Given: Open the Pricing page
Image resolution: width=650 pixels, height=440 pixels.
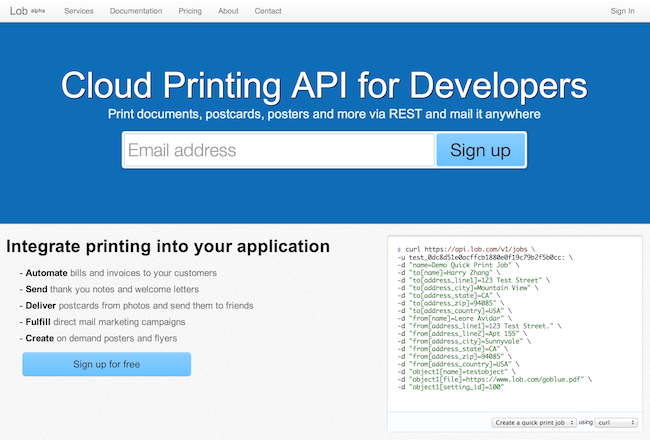Looking at the screenshot, I should pyautogui.click(x=188, y=11).
